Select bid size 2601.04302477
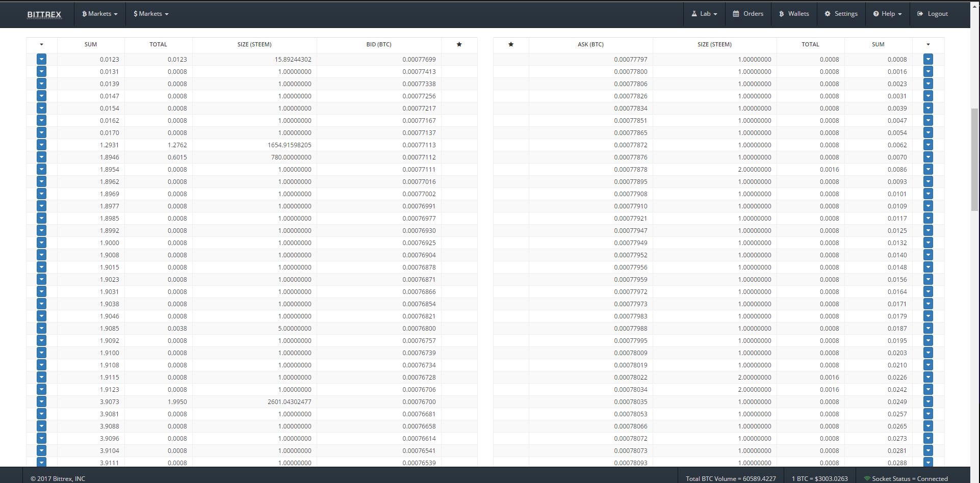 coord(289,402)
